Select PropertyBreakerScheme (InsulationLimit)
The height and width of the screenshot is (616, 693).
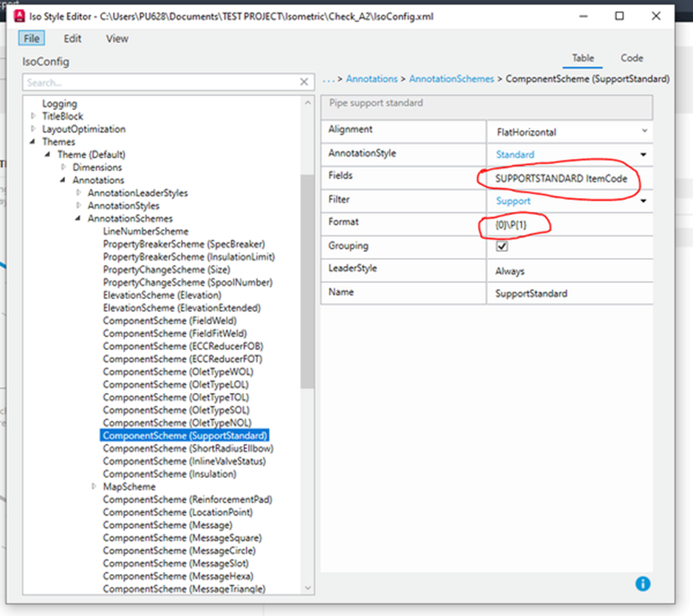tap(188, 257)
